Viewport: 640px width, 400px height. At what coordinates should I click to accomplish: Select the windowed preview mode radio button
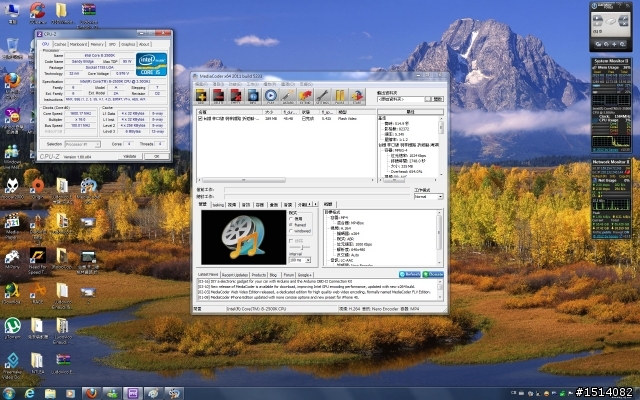click(291, 231)
